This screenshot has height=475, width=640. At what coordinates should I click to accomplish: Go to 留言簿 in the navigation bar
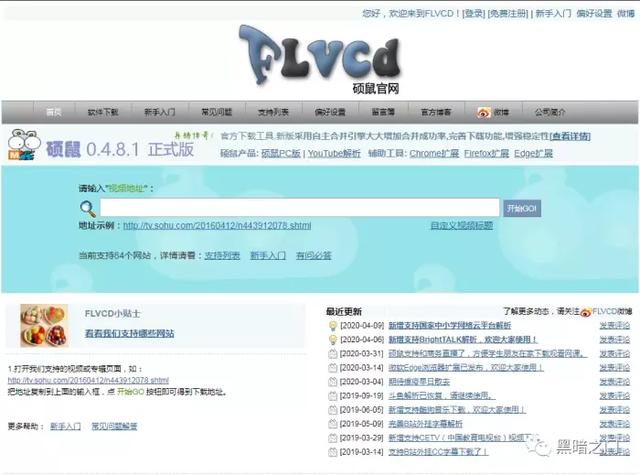pos(383,112)
